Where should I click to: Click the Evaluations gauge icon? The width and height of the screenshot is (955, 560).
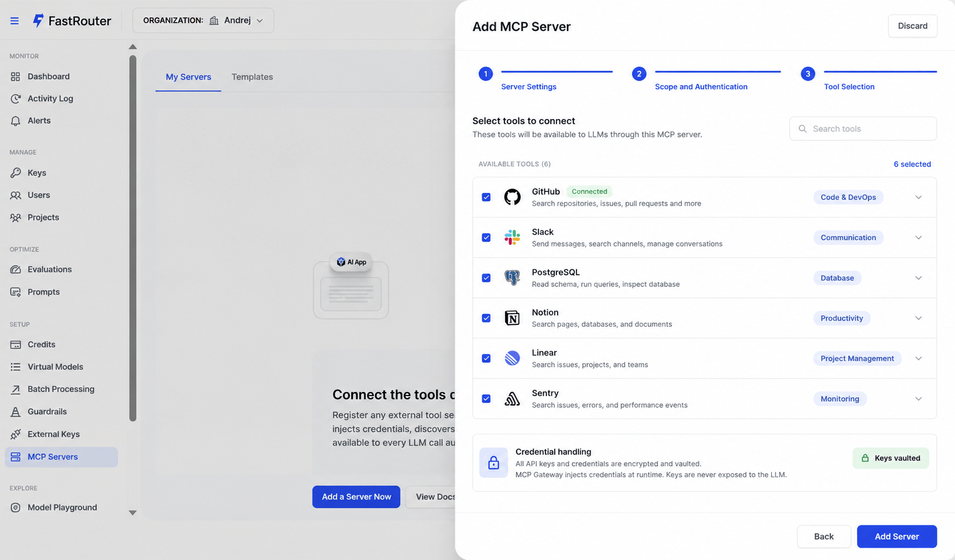(x=16, y=269)
